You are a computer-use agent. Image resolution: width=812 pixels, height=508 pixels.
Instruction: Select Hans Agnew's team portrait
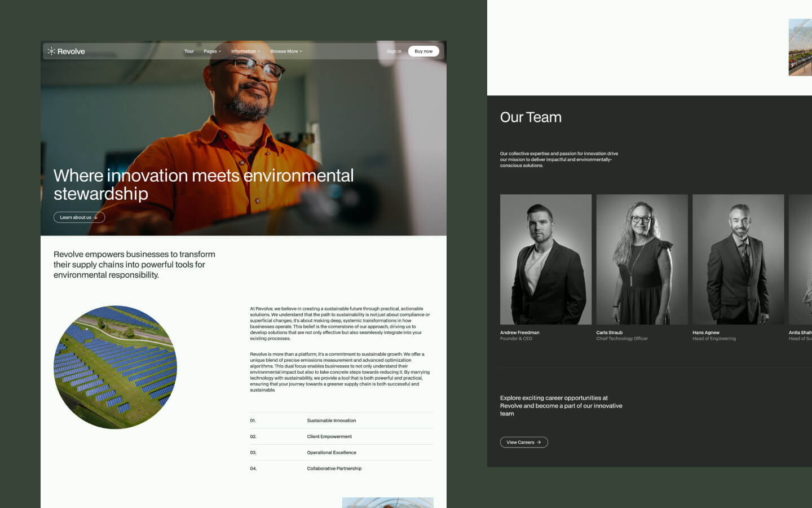click(x=738, y=259)
